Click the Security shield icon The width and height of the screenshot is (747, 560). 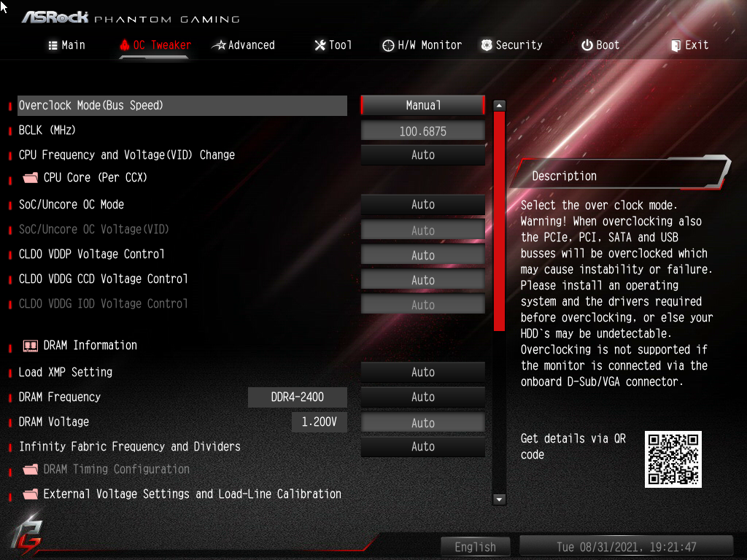487,45
